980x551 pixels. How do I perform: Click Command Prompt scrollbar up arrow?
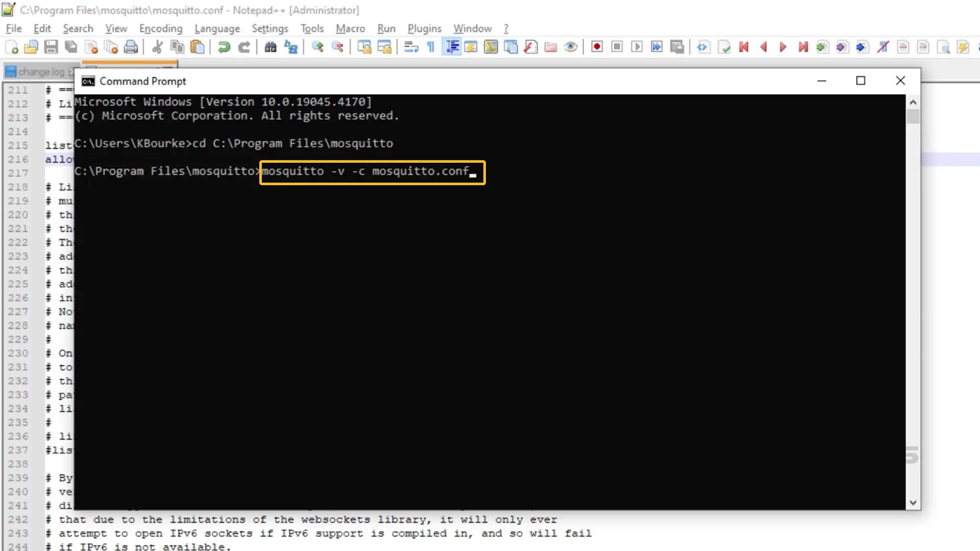click(913, 102)
